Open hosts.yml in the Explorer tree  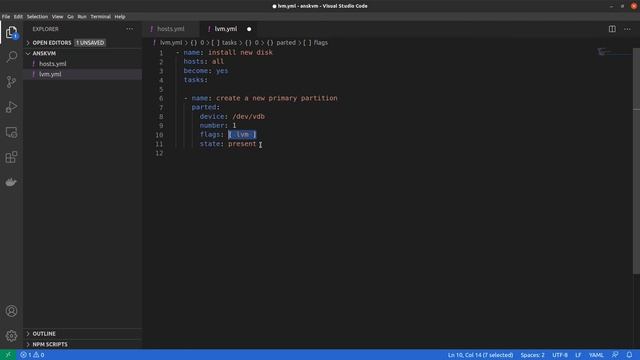(82, 64)
